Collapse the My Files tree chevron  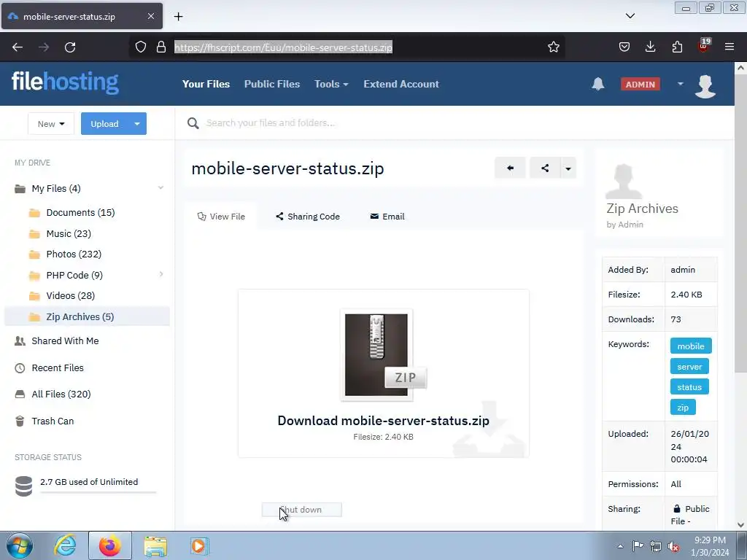pos(160,188)
